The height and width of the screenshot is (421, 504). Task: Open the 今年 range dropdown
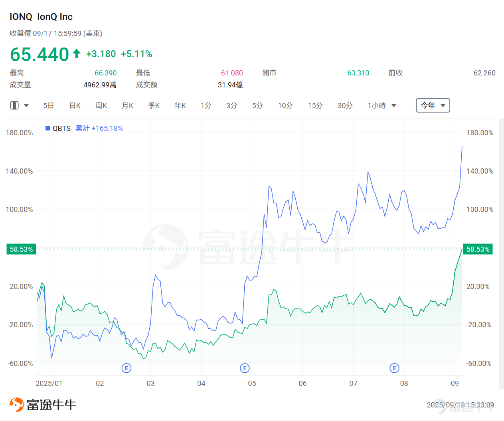(433, 105)
